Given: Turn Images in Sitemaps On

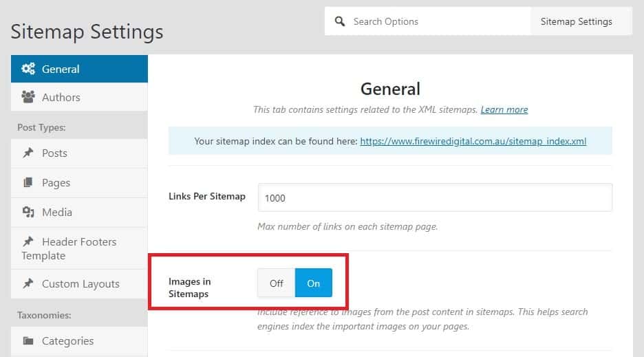Looking at the screenshot, I should (x=313, y=283).
